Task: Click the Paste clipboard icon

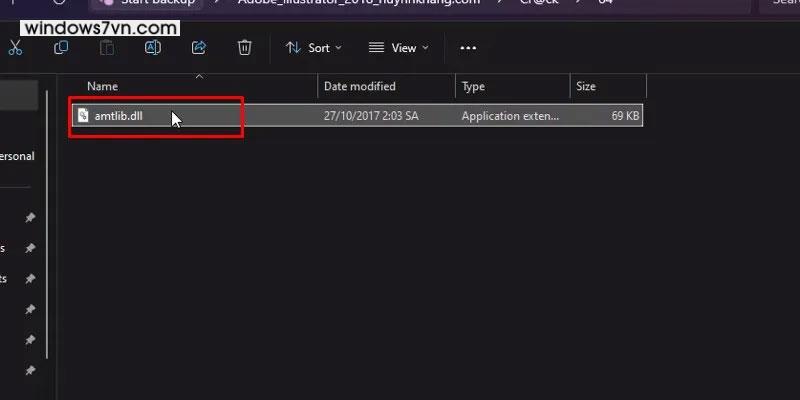Action: click(x=107, y=47)
